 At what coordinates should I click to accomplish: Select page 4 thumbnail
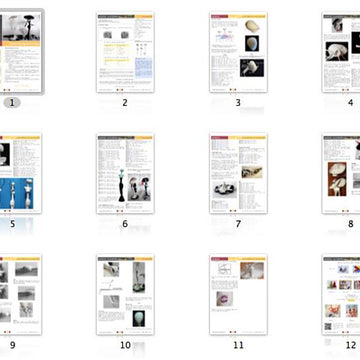(x=341, y=52)
